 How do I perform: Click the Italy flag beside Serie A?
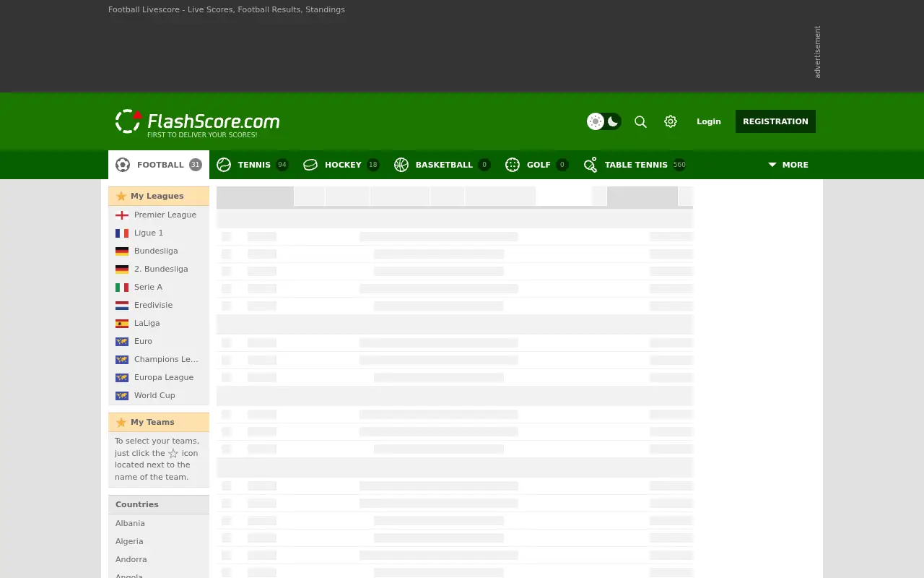122,287
